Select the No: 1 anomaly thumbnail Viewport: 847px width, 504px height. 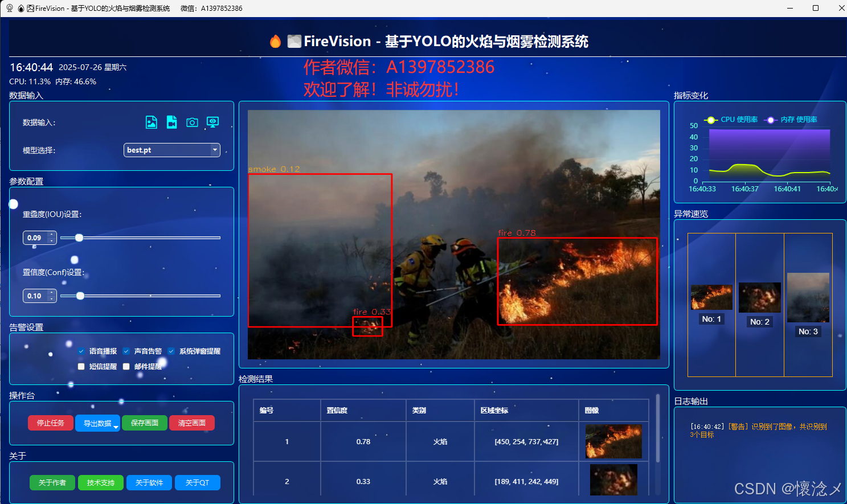711,297
